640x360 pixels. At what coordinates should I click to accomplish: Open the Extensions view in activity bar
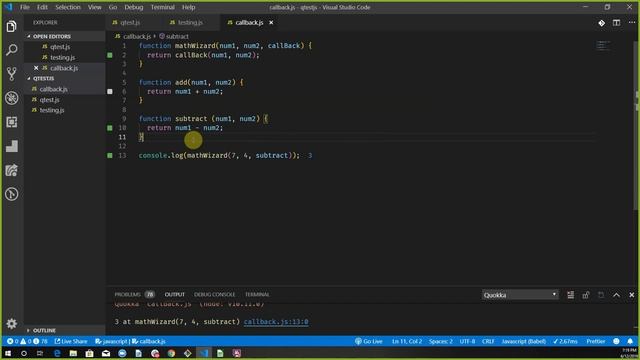point(11,122)
